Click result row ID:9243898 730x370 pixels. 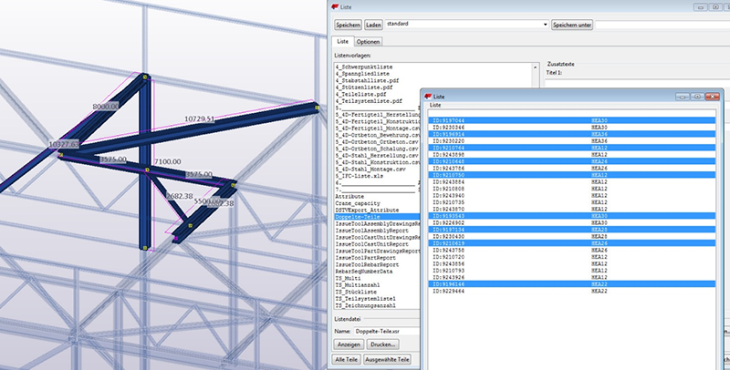tap(572, 155)
